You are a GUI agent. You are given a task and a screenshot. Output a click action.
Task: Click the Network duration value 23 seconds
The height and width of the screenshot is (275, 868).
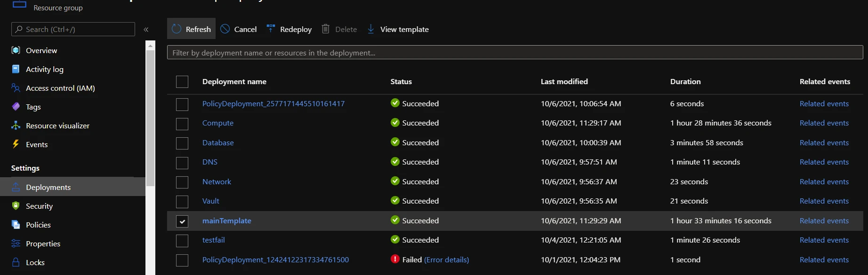click(689, 181)
